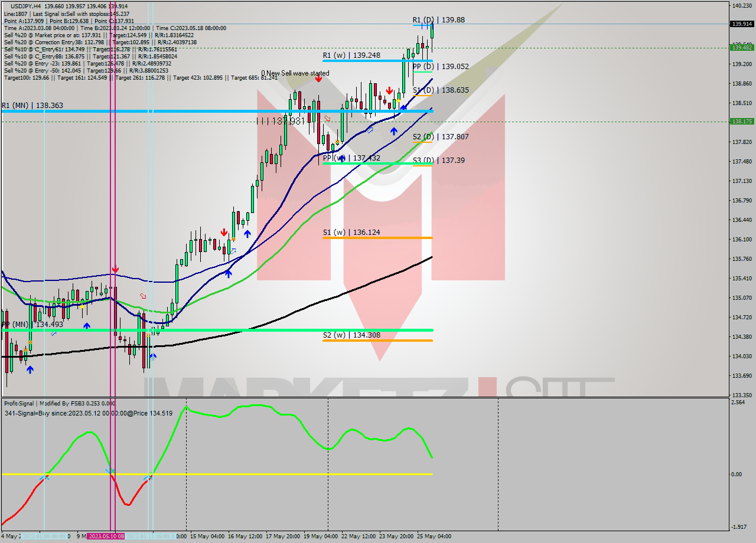756x543 pixels.
Task: Click the 'Profit-Signal | Modified By FSB3' indicator label
Action: click(60, 404)
